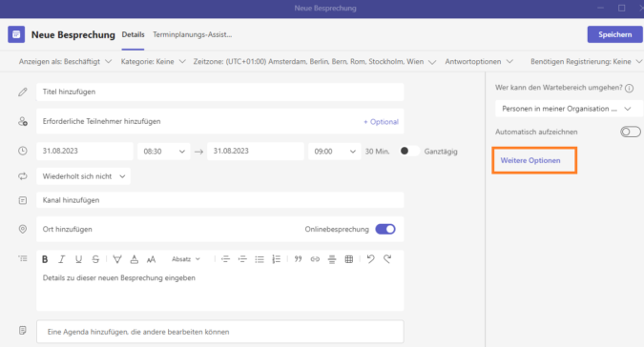Click the location pin icon
644x347 pixels.
point(23,229)
